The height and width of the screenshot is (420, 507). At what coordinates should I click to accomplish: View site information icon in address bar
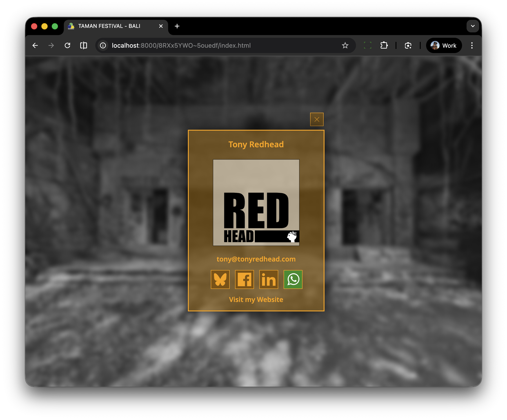(x=103, y=45)
